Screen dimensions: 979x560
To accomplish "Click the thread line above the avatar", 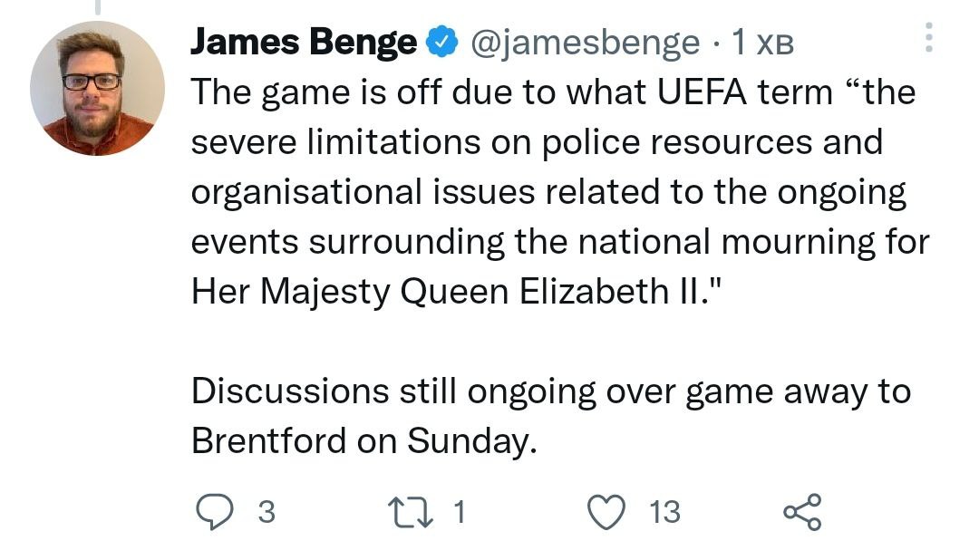I will [x=97, y=7].
